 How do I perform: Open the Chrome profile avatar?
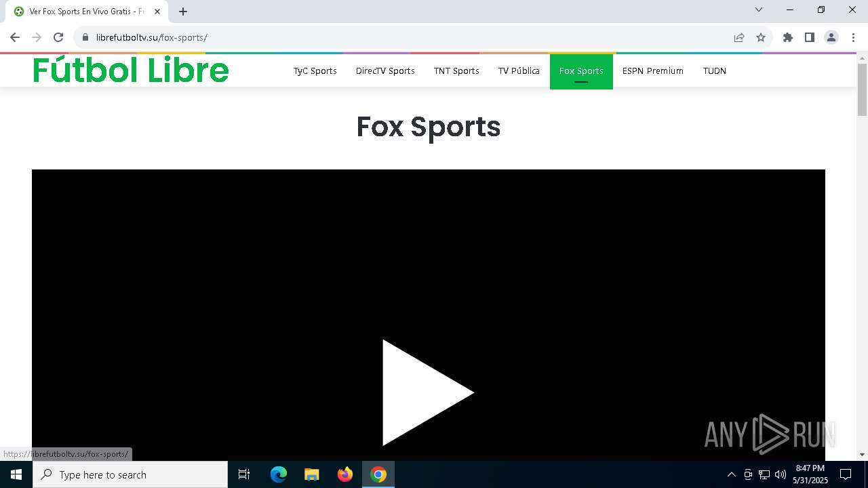coord(831,37)
